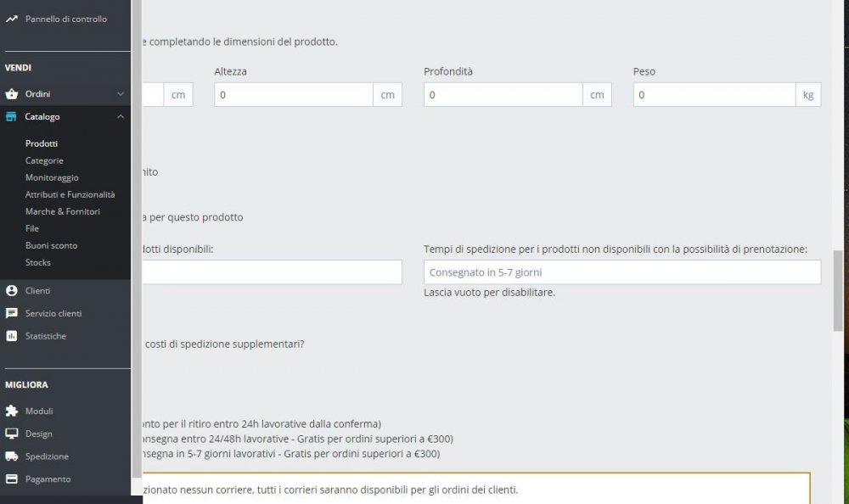The width and height of the screenshot is (849, 504).
Task: Go to Categorie in the sidebar
Action: [x=44, y=160]
